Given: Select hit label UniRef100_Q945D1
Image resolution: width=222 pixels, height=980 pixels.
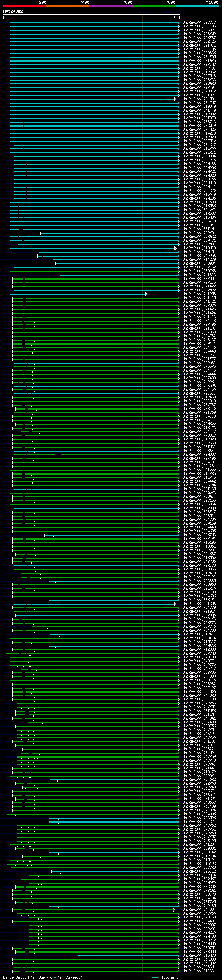Looking at the screenshot, I should pyautogui.click(x=199, y=99).
